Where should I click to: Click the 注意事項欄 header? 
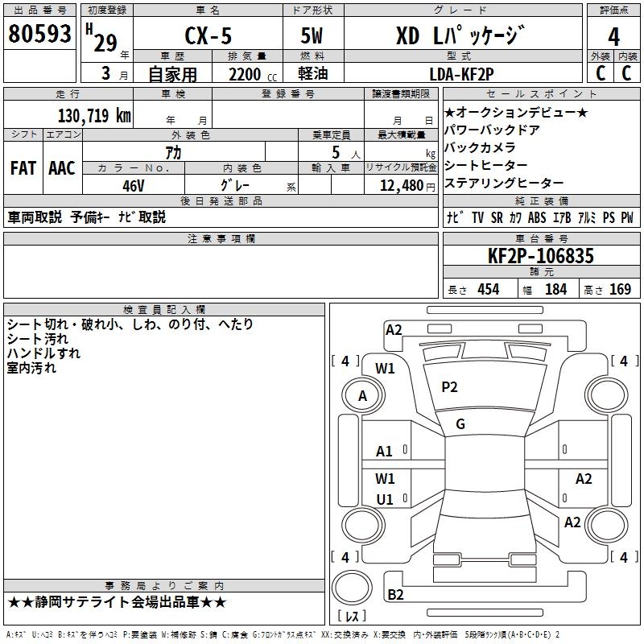(x=221, y=238)
